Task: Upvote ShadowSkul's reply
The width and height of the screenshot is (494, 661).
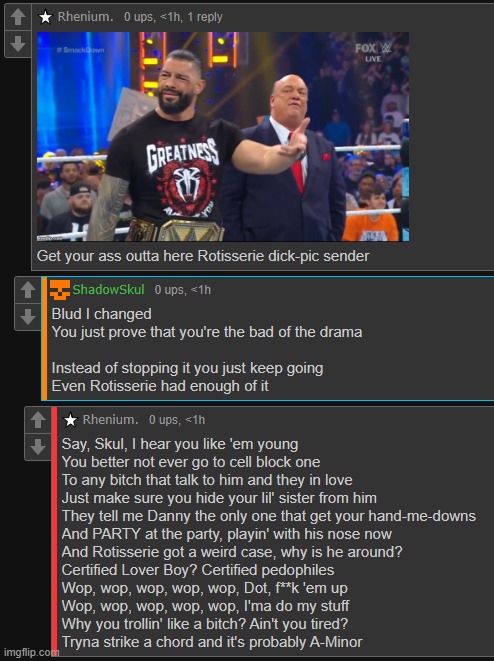Action: tap(28, 290)
